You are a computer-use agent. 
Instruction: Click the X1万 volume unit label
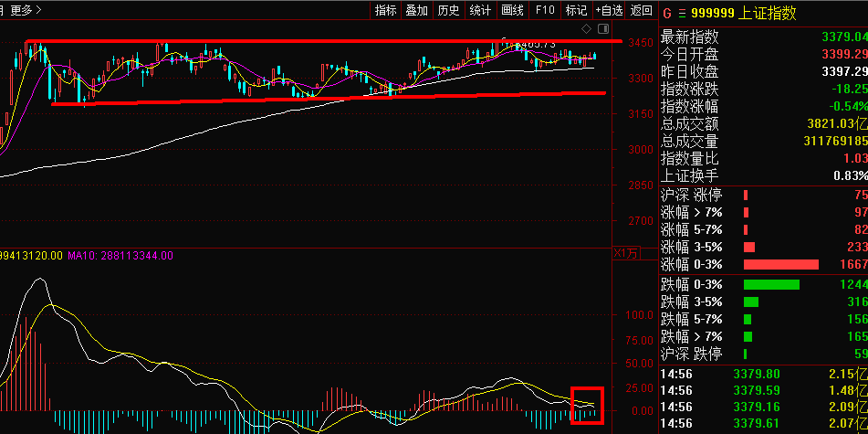point(627,253)
